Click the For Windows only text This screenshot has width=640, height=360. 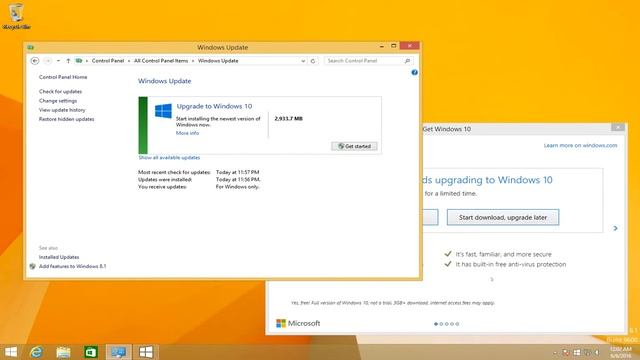(238, 187)
